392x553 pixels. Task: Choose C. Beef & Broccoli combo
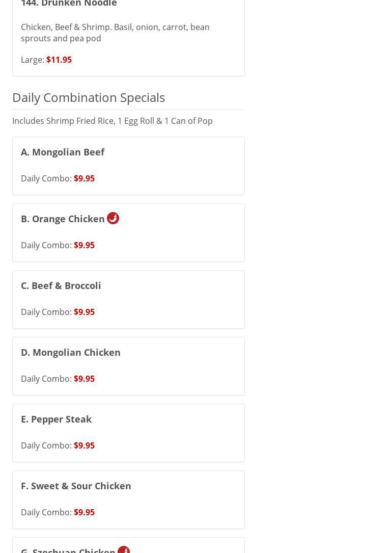(61, 285)
